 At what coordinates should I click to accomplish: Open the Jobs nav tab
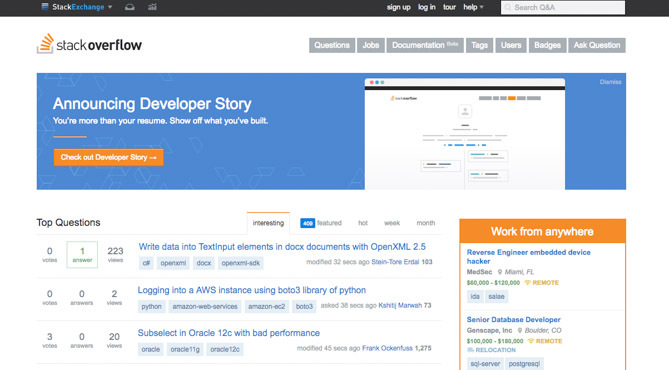[371, 45]
